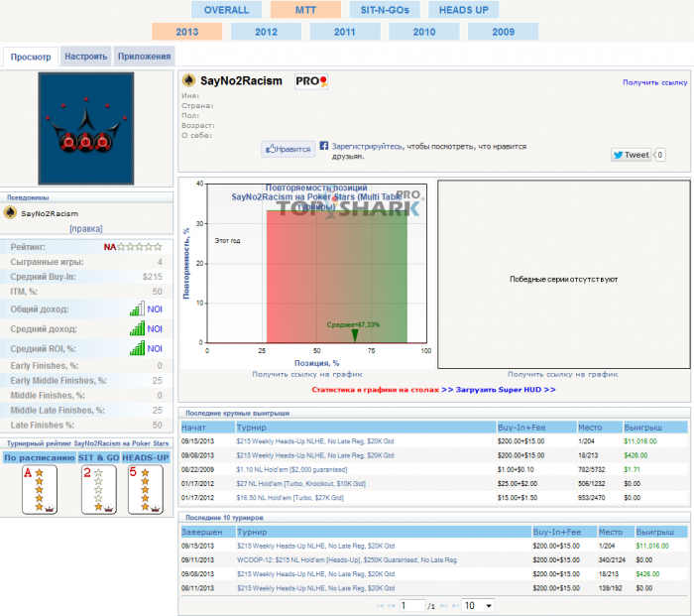Viewport: 694px width, 616px height.
Task: Click the crown avatar image
Action: 86,128
